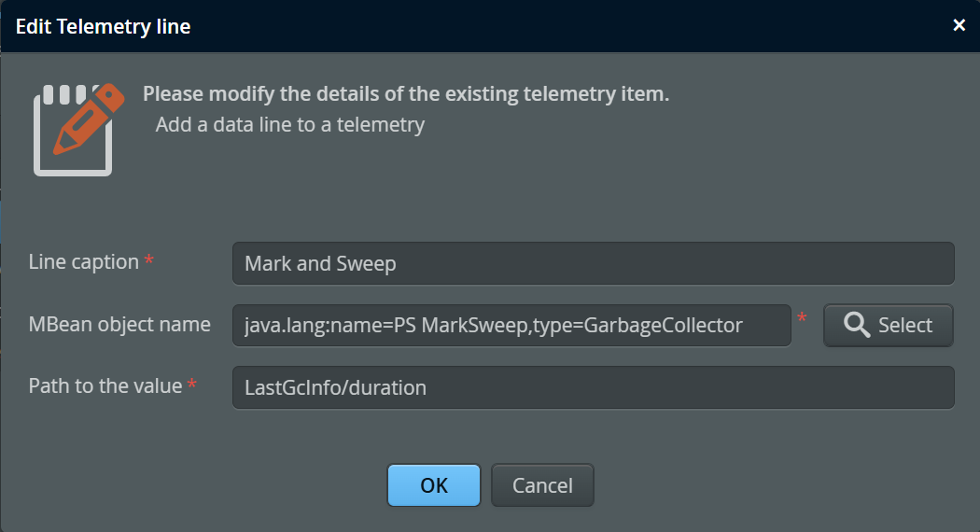Click the Select MBean button

pyautogui.click(x=888, y=325)
